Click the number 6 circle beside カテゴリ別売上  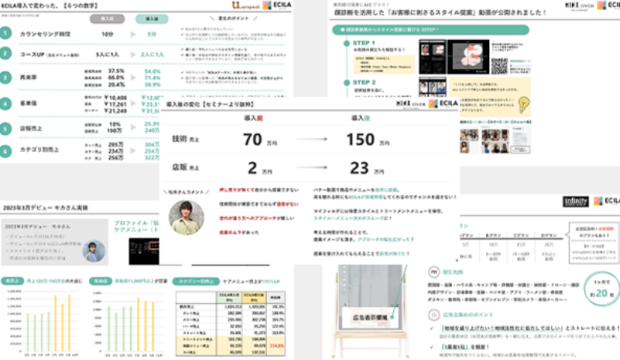[x=6, y=151]
